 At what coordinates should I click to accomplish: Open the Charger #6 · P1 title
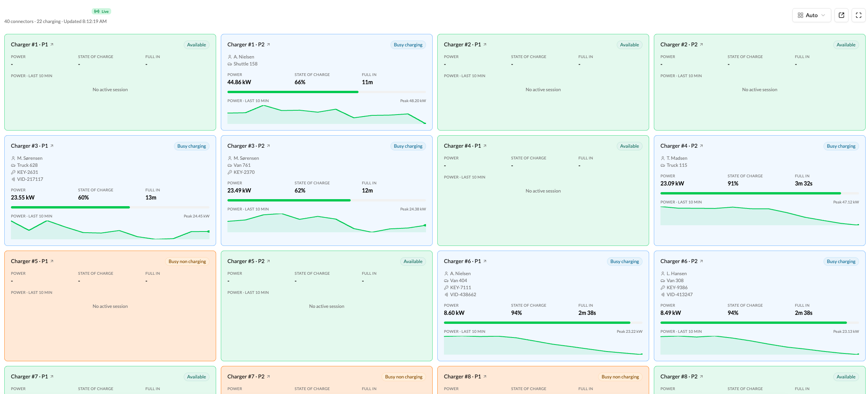pos(462,261)
